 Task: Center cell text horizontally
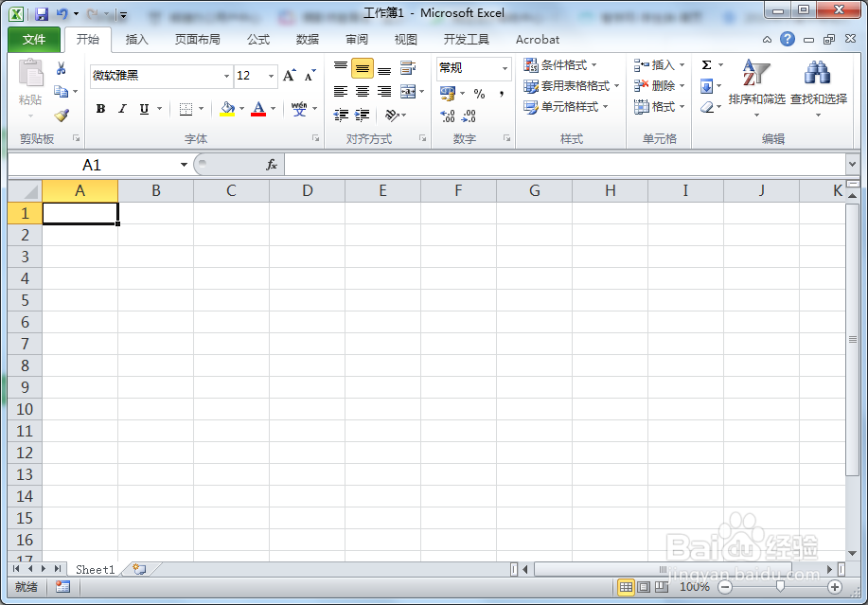point(362,91)
